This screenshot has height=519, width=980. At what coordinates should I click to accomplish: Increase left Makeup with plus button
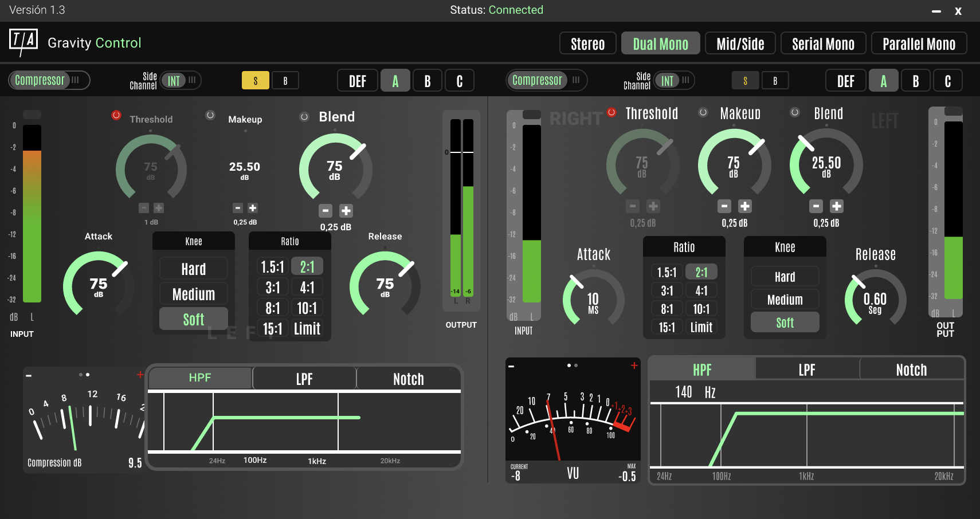[253, 208]
